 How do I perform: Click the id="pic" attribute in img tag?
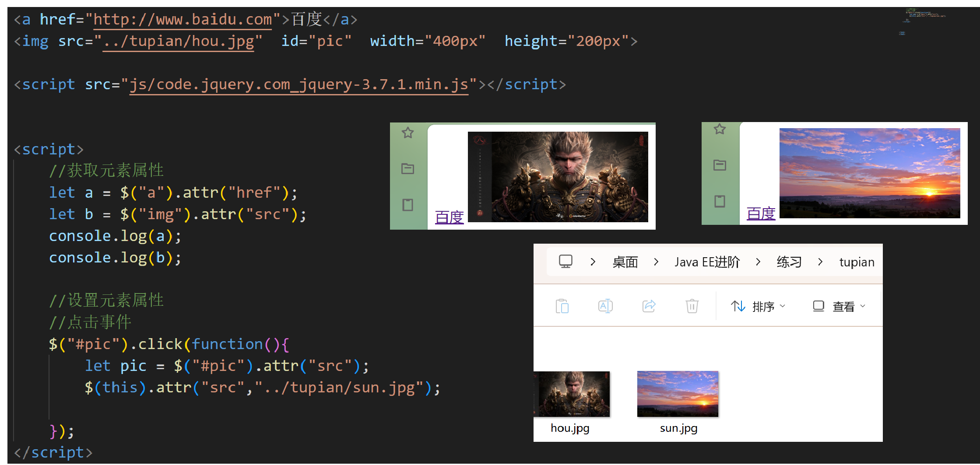[x=316, y=41]
